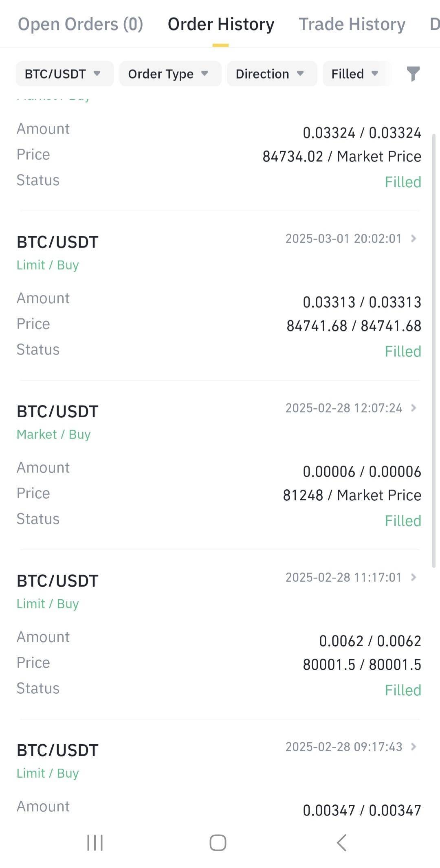Image resolution: width=440 pixels, height=868 pixels.
Task: Select the Order History tab
Action: [x=221, y=24]
